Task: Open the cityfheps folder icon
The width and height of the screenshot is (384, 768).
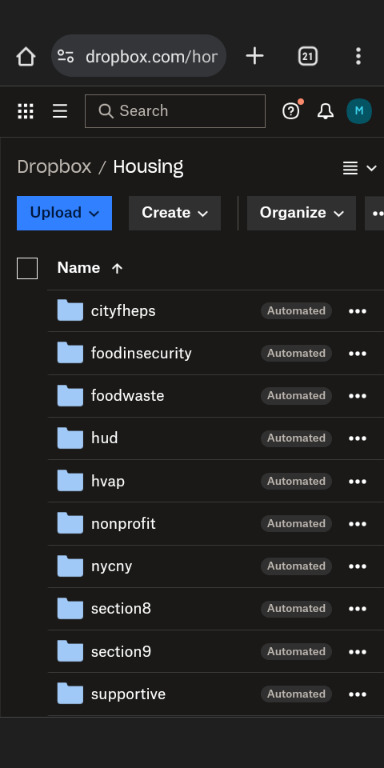Action: [x=70, y=311]
